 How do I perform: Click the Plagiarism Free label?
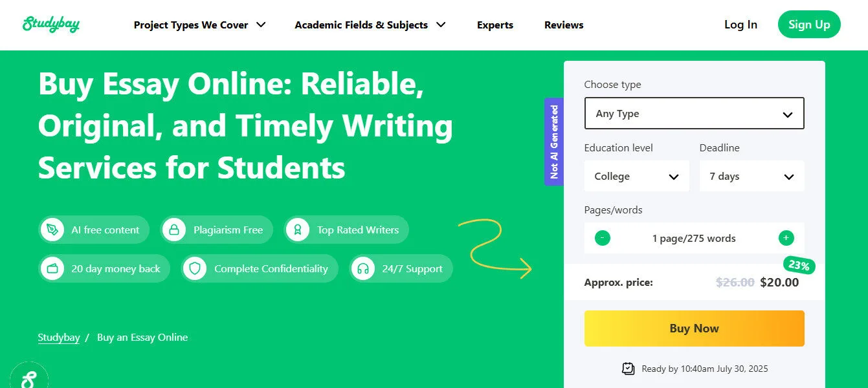click(228, 230)
